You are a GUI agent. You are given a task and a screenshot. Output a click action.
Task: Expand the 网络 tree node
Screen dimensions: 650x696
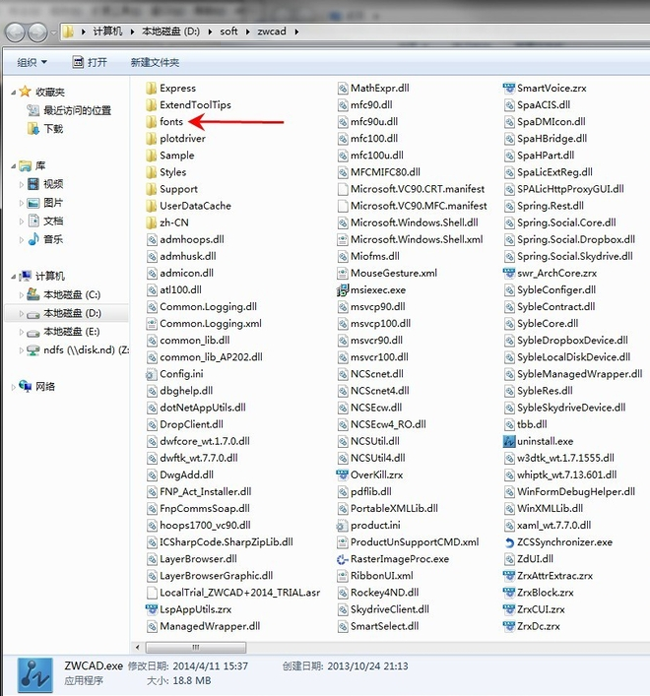click(13, 387)
